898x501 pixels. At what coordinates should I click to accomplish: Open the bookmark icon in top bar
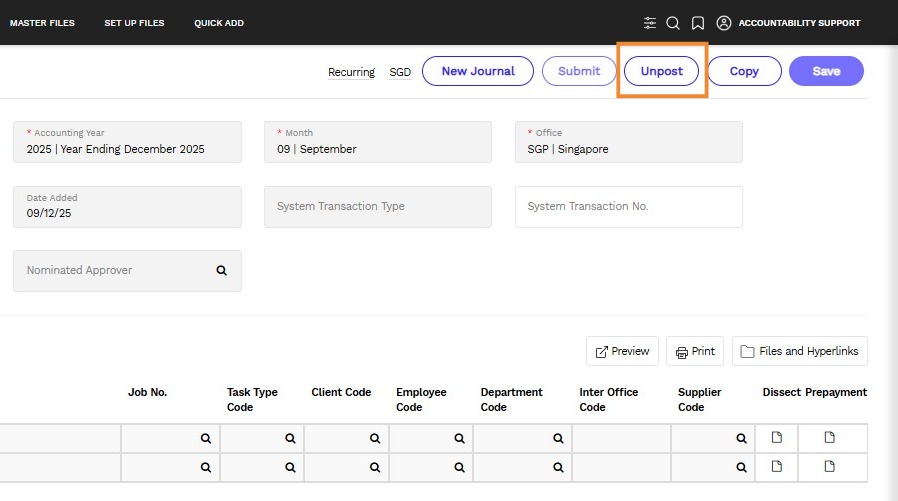pos(698,23)
